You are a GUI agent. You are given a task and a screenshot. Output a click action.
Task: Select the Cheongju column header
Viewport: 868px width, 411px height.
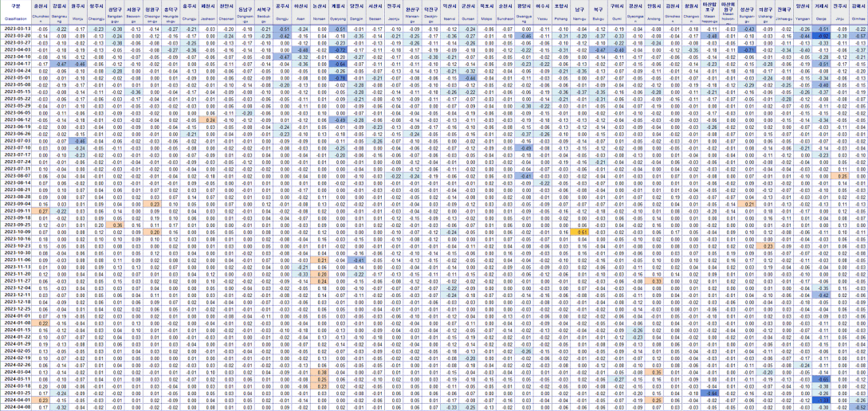[97, 13]
